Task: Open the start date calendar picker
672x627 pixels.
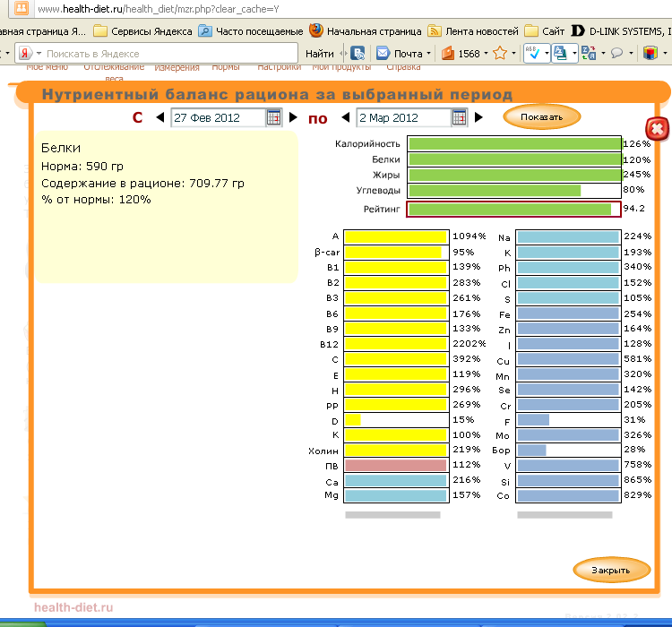Action: pyautogui.click(x=274, y=117)
